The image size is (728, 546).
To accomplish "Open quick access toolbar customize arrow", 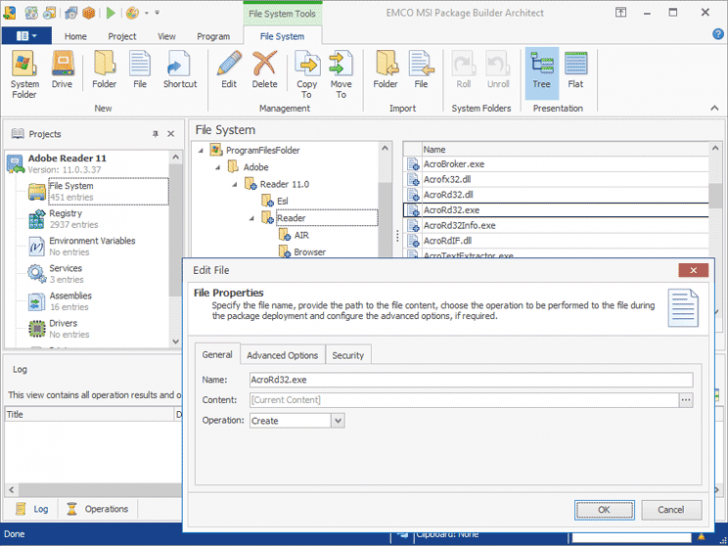I will coord(157,13).
